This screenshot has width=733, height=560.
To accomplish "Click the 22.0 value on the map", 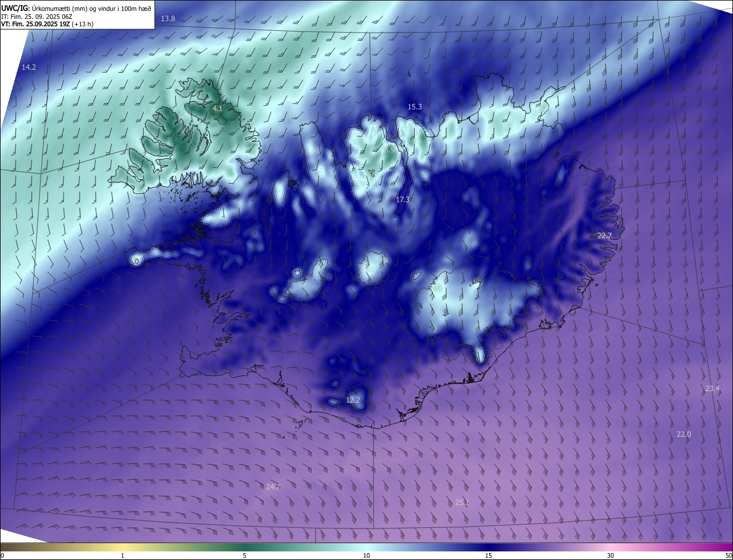I will [x=684, y=435].
